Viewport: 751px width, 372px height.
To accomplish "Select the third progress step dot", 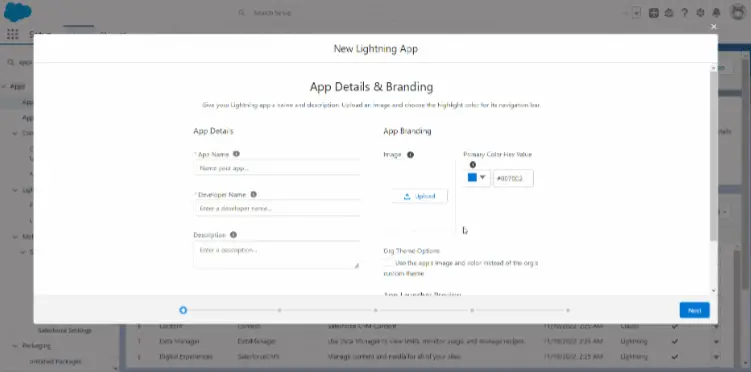I will (376, 310).
